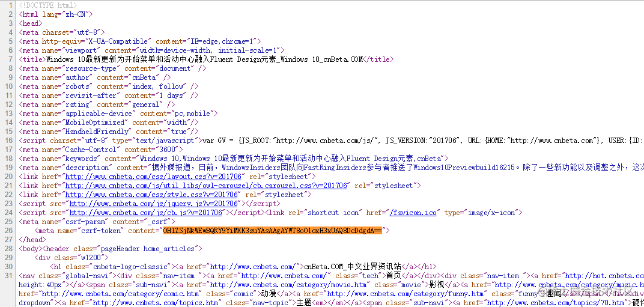Image resolution: width=644 pixels, height=307 pixels.
Task: Open the cb.carousel.css stylesheet link
Action: (206, 186)
